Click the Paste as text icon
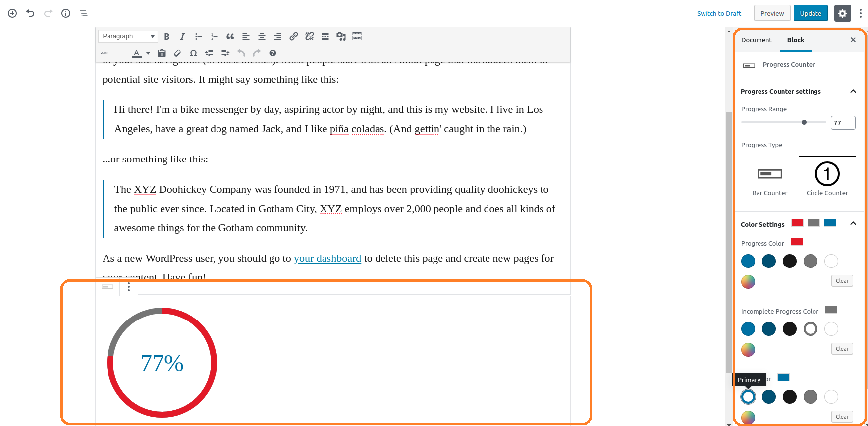The height and width of the screenshot is (426, 868). pyautogui.click(x=162, y=53)
